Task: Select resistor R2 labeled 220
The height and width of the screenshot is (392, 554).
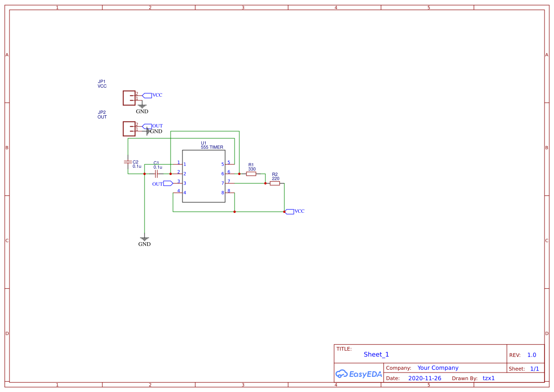Action: point(274,183)
